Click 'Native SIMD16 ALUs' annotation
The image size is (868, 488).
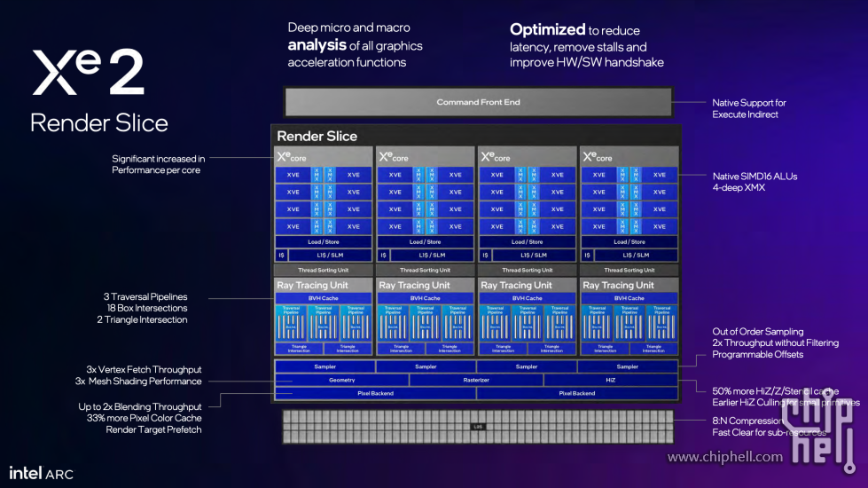(x=755, y=177)
